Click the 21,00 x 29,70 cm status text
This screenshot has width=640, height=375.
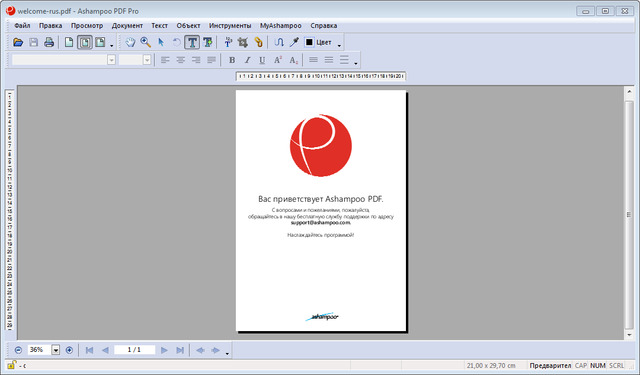tap(491, 366)
